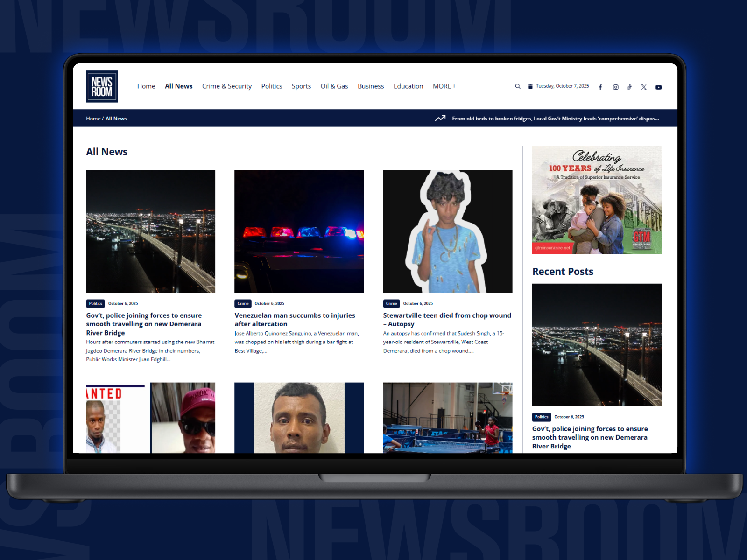Viewport: 747px width, 560px height.
Task: Open the police lights article thumbnail
Action: [x=299, y=231]
